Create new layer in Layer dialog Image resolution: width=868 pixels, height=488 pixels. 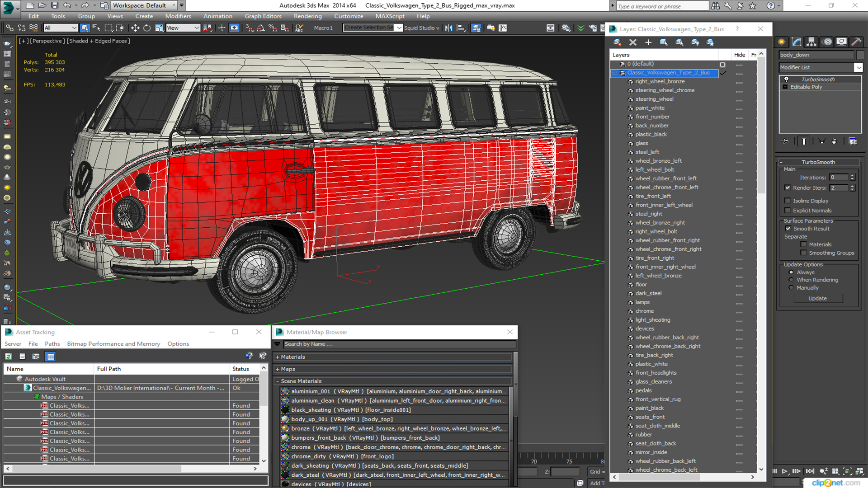point(617,42)
